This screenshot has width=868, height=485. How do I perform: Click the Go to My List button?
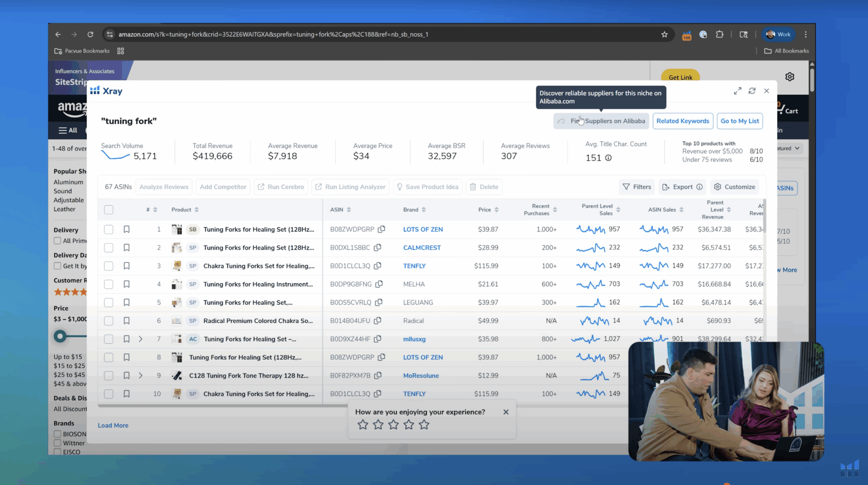pyautogui.click(x=739, y=121)
